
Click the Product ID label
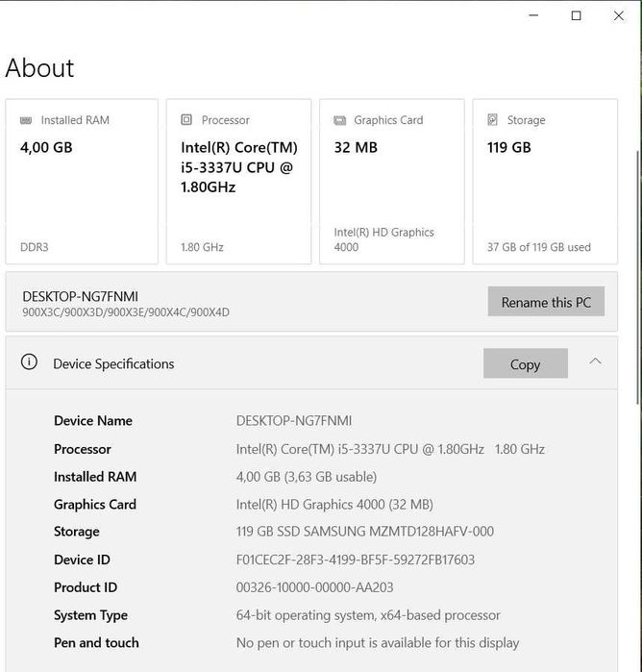click(x=86, y=587)
